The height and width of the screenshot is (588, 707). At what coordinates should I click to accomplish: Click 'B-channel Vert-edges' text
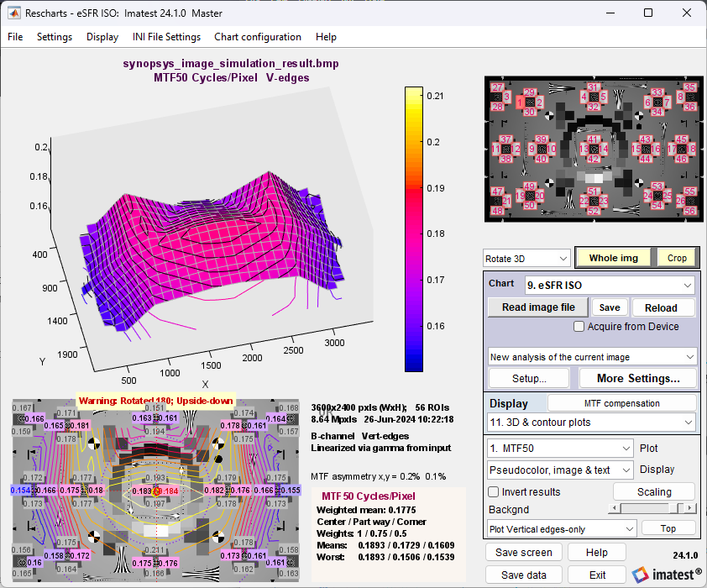pyautogui.click(x=360, y=436)
